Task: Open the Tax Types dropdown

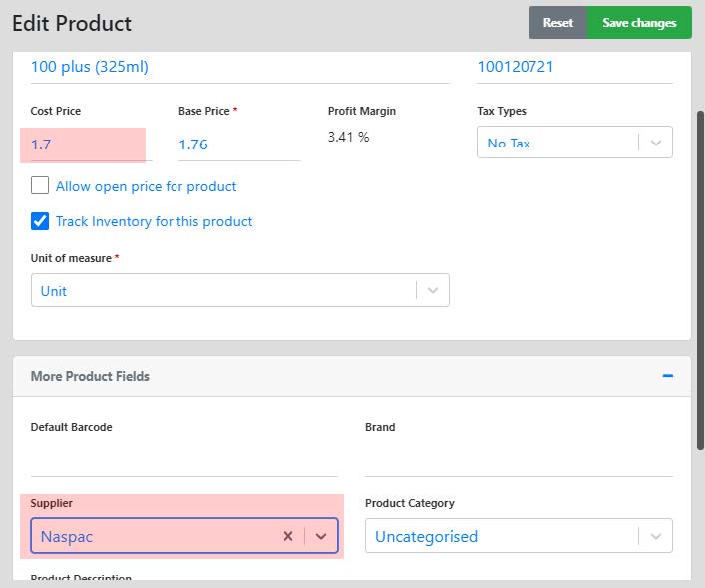Action: [574, 143]
